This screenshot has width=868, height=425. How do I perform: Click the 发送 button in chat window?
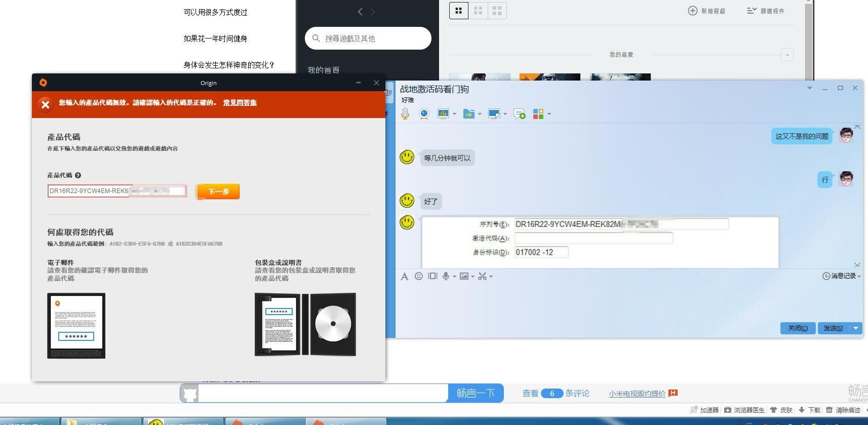[833, 328]
